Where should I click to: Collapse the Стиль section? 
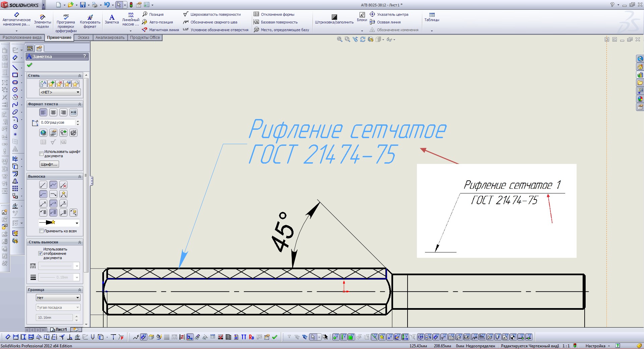pos(80,75)
